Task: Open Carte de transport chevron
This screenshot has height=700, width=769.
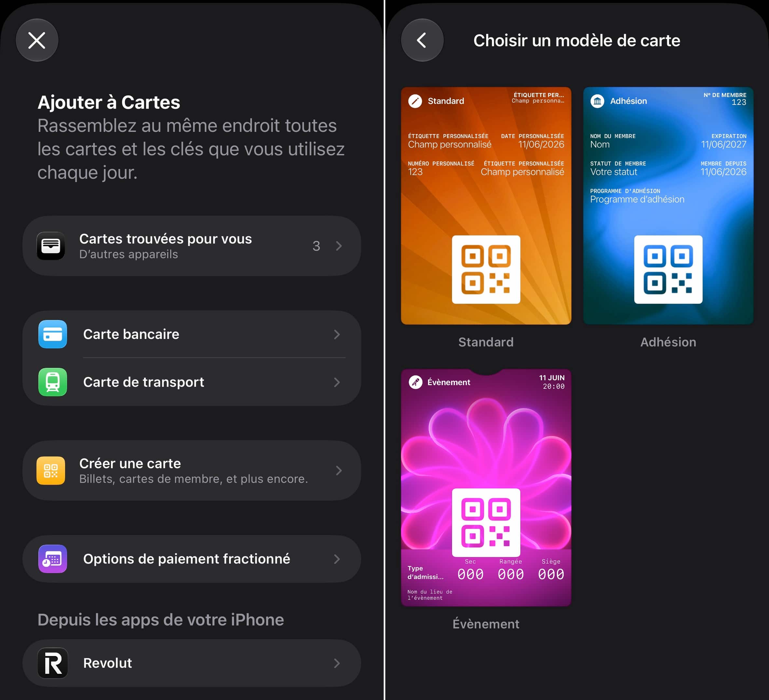Action: [337, 382]
